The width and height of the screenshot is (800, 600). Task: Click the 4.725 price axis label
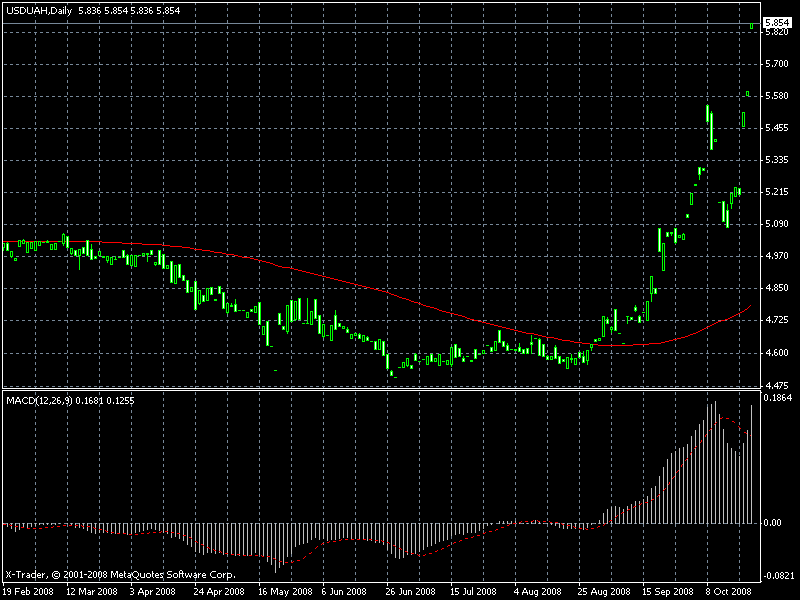(777, 320)
